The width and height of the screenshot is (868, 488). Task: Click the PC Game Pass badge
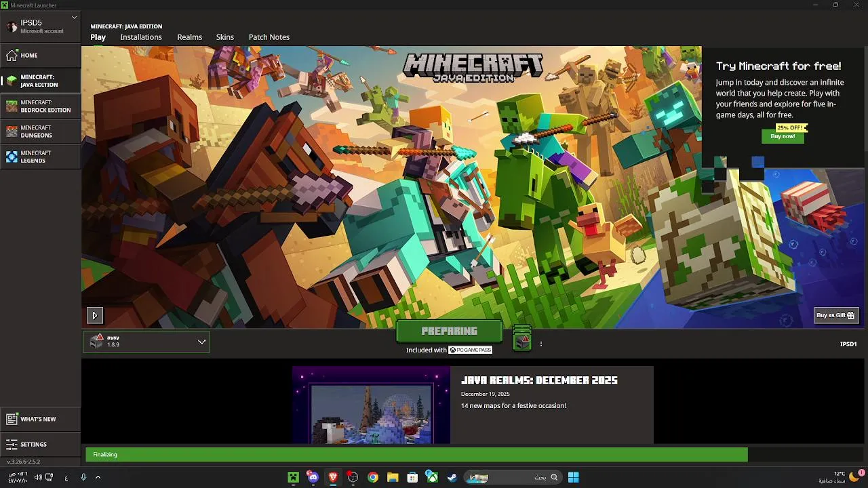click(x=470, y=350)
